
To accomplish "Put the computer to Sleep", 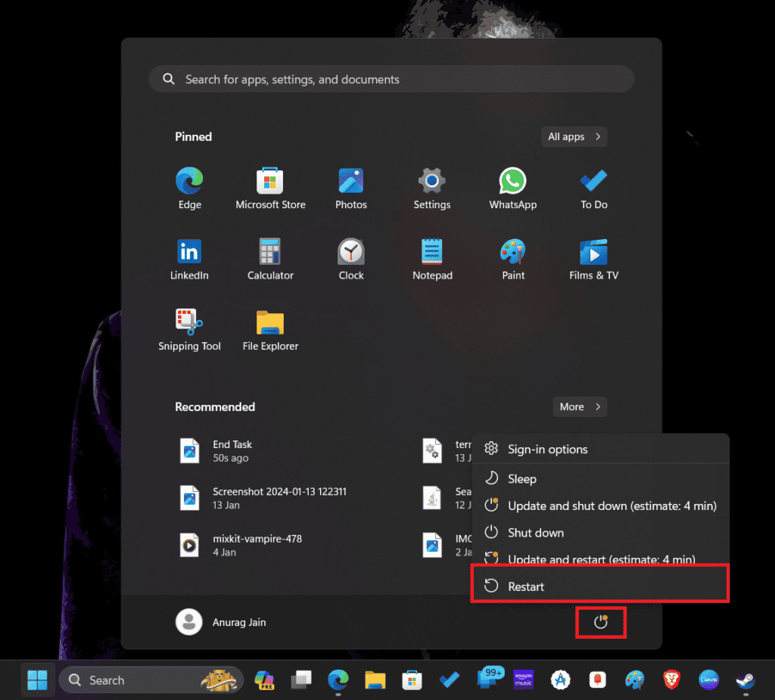I will (x=522, y=478).
